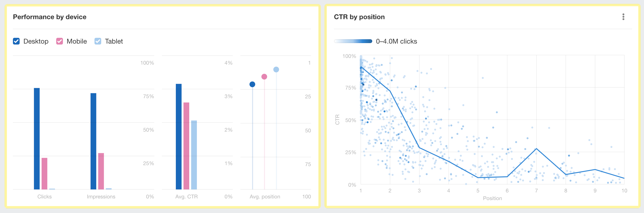Click the dark blue Desktop avg. position dot

252,84
